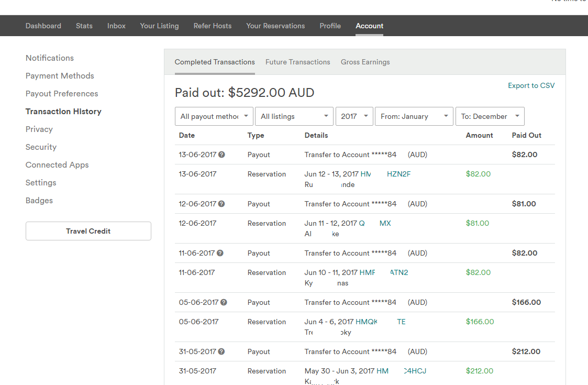Screen dimensions: 588x385
Task: Go to Inbox in top navigation
Action: click(116, 26)
